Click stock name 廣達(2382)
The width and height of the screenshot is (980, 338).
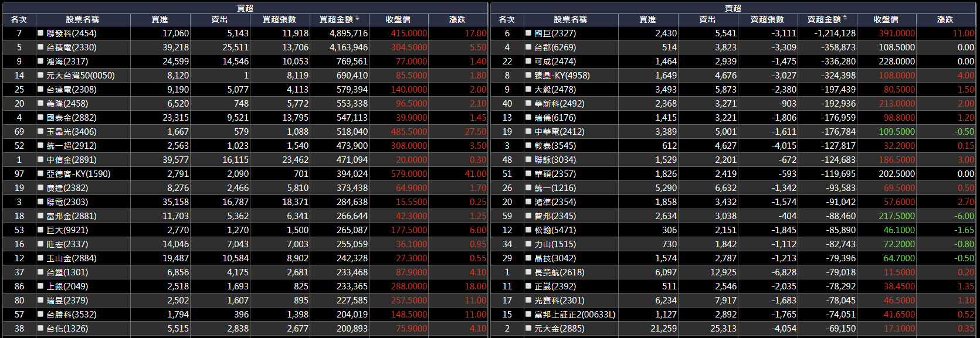point(67,188)
